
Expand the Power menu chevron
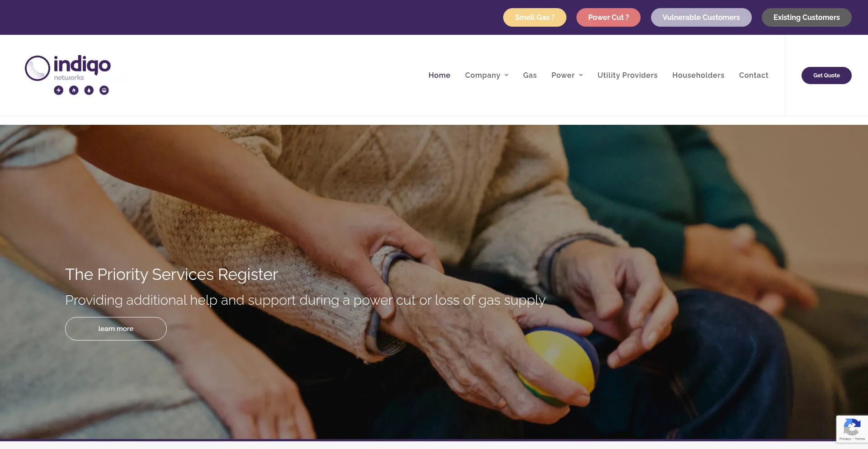coord(581,76)
